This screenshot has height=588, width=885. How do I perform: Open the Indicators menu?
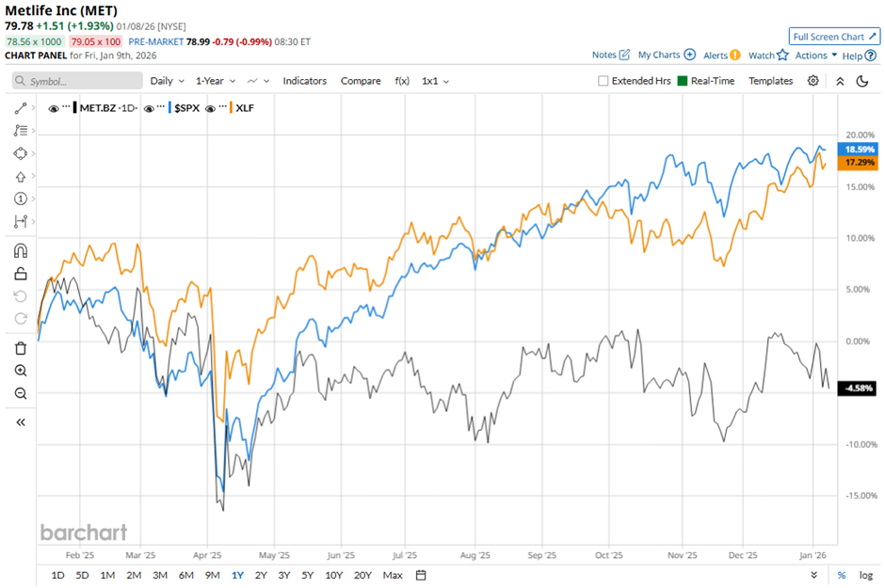click(x=304, y=81)
